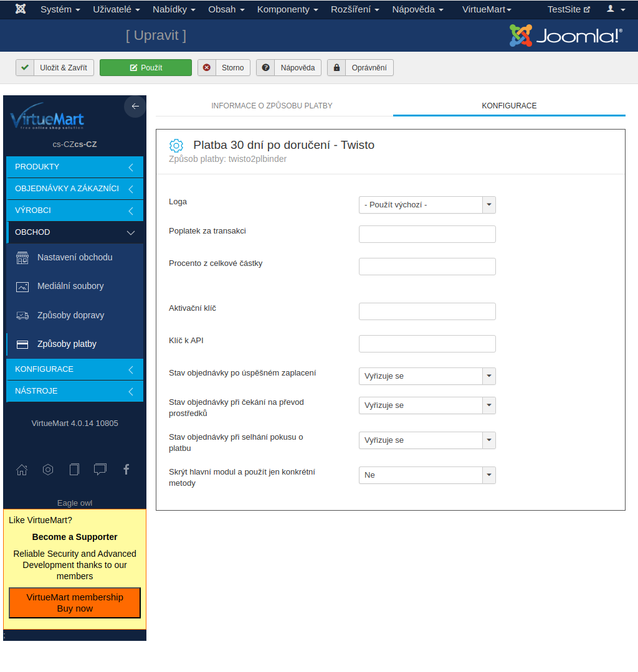Open the Loga dropdown
Screen dimensions: 638x672
[427, 205]
